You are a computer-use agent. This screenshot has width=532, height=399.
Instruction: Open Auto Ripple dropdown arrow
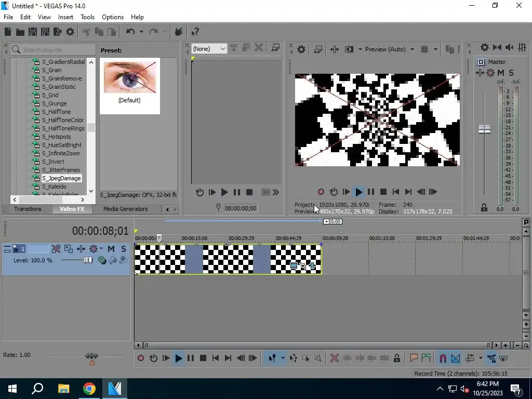(480, 358)
